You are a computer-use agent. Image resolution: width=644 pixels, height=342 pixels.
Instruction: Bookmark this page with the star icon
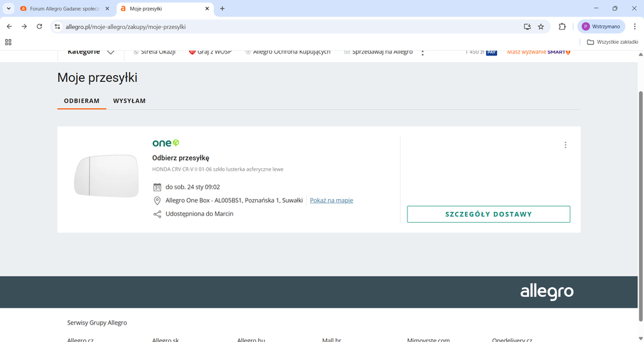(541, 26)
